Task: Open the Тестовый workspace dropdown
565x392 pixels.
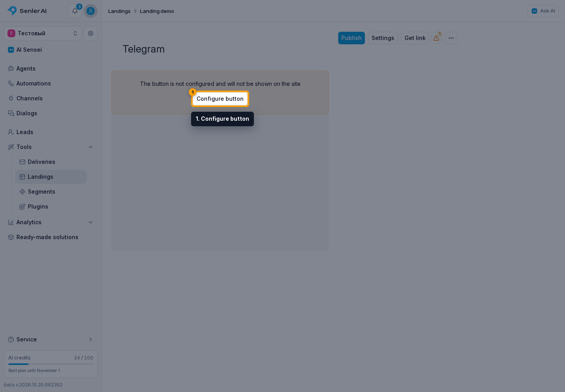Action: click(x=43, y=33)
